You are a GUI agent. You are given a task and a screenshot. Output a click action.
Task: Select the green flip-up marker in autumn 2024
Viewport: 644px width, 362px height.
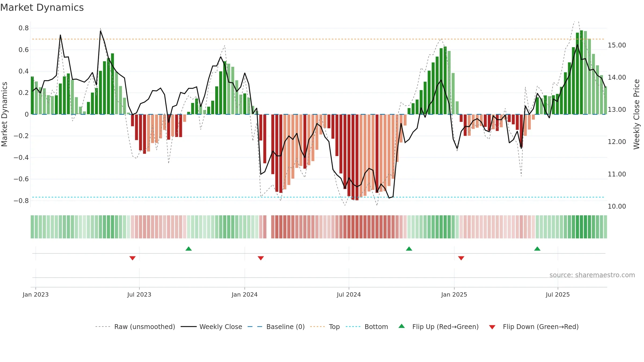click(x=409, y=249)
